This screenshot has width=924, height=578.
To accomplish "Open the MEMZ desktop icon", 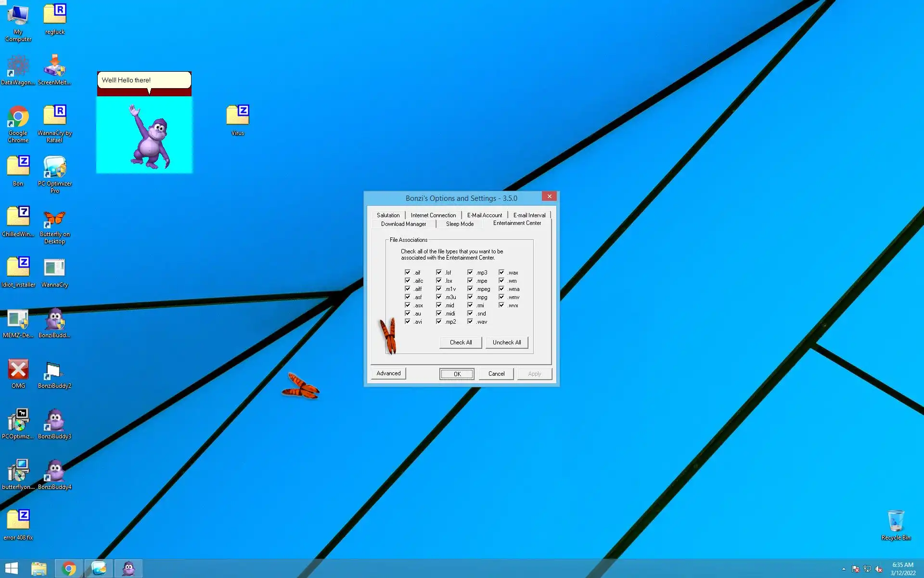I will tap(18, 320).
